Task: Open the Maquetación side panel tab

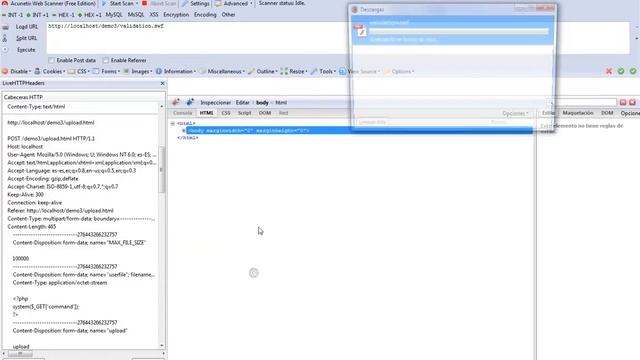Action: pyautogui.click(x=578, y=113)
